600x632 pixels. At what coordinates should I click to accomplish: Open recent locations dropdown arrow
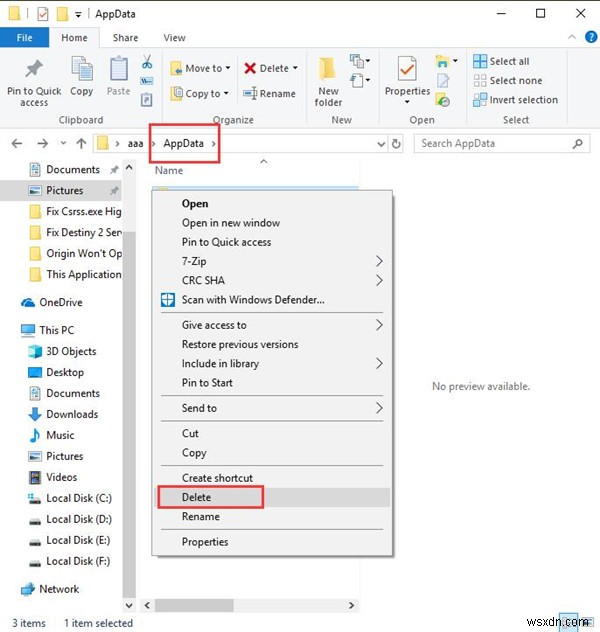(x=63, y=143)
